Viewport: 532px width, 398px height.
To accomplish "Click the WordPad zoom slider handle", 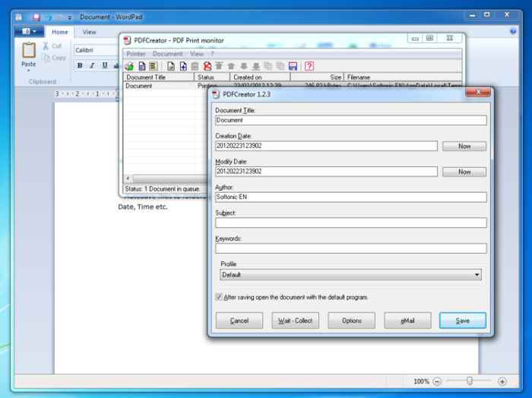I will coord(469,381).
